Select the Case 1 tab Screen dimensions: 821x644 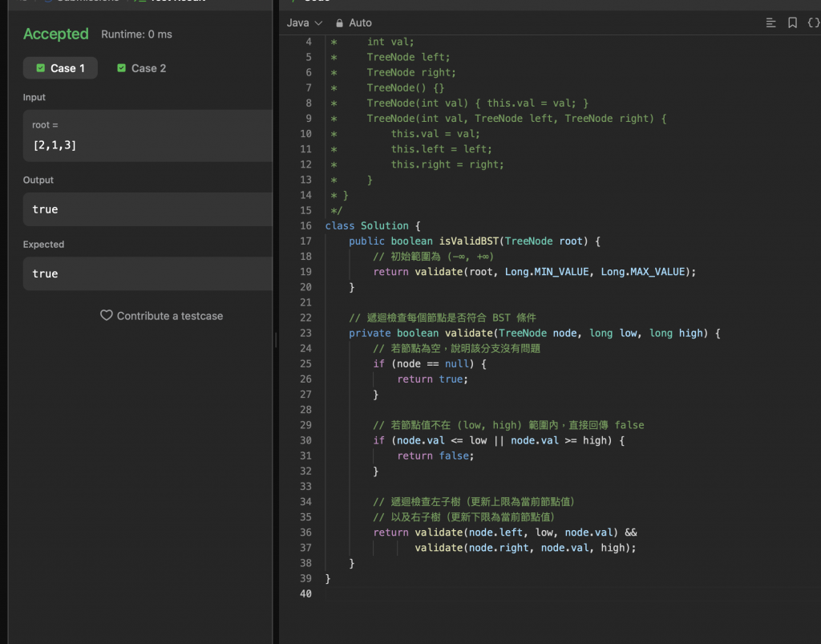(60, 68)
